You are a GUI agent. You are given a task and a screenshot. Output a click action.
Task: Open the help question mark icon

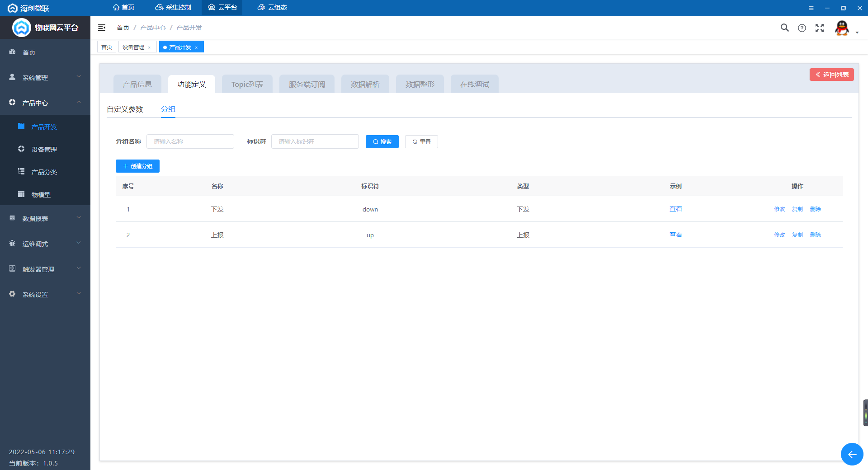[802, 28]
